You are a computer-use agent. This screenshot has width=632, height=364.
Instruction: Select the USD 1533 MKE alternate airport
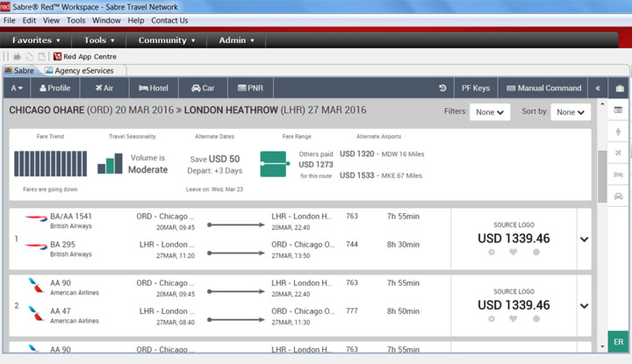pyautogui.click(x=381, y=175)
